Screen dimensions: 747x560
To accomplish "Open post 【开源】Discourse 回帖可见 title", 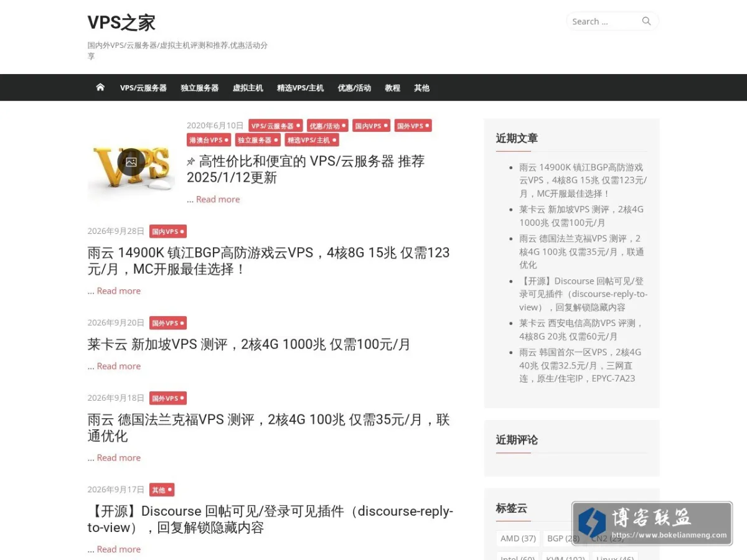I will 270,519.
